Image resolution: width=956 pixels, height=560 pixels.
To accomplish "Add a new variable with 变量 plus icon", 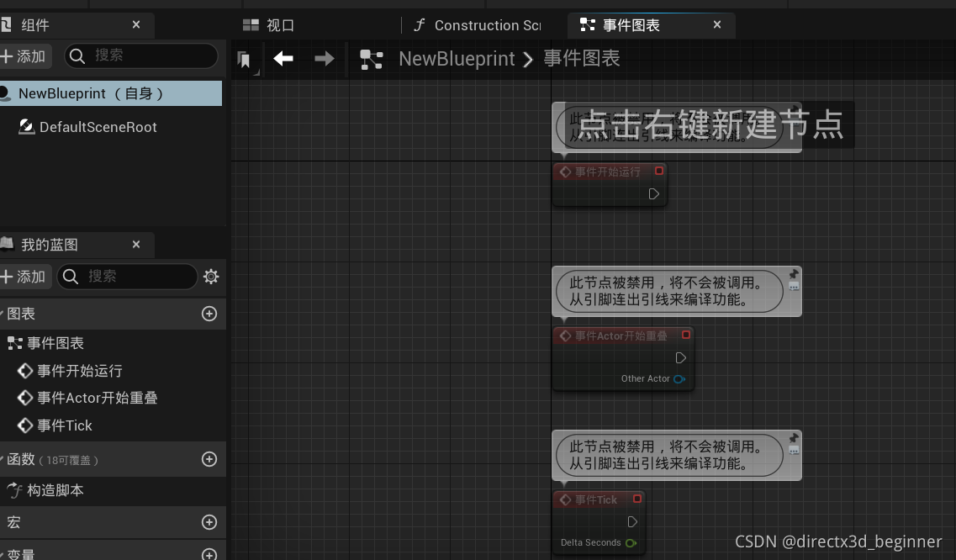I will [x=209, y=554].
